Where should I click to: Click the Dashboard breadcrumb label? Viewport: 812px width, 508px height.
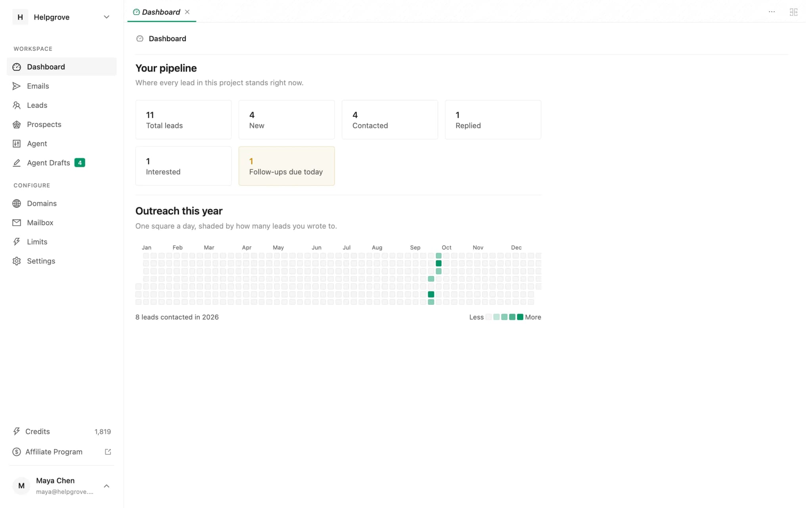167,38
